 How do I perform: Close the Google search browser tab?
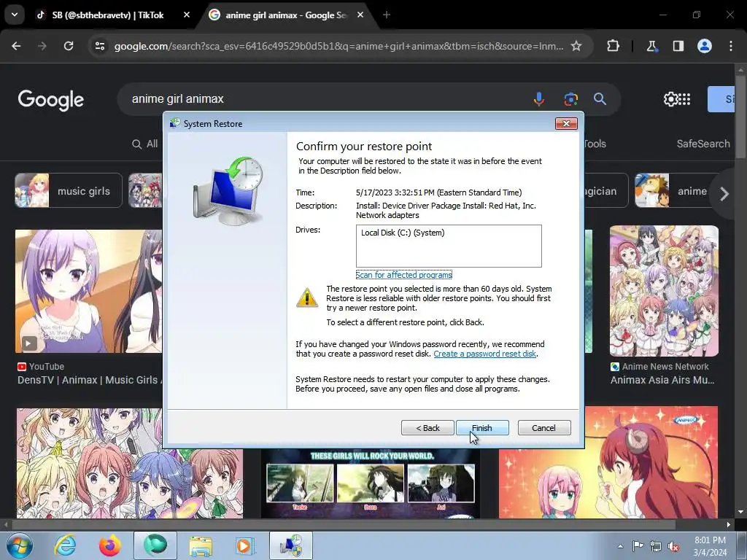(360, 15)
